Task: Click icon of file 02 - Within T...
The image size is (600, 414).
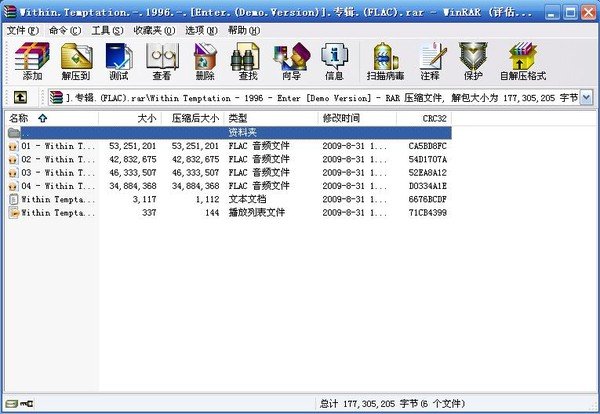Action: point(13,160)
